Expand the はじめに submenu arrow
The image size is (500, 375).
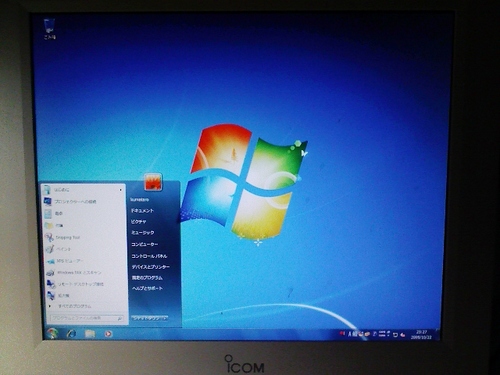121,190
